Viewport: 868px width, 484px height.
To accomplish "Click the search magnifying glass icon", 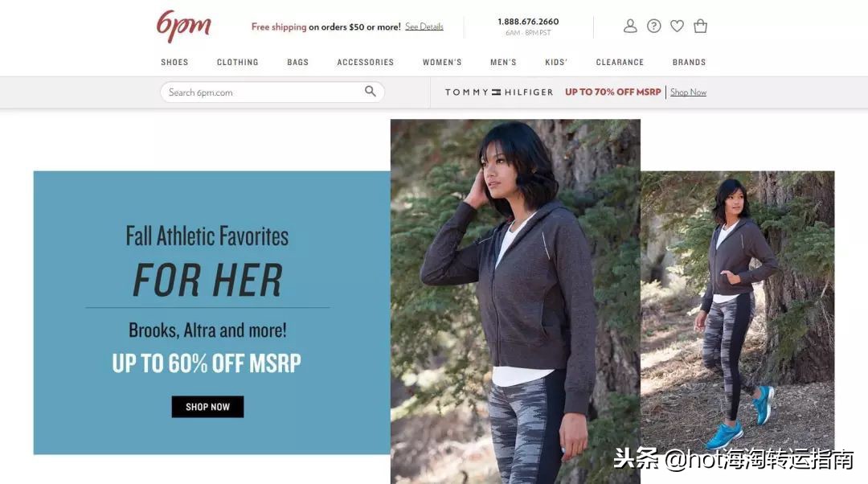I will click(371, 92).
